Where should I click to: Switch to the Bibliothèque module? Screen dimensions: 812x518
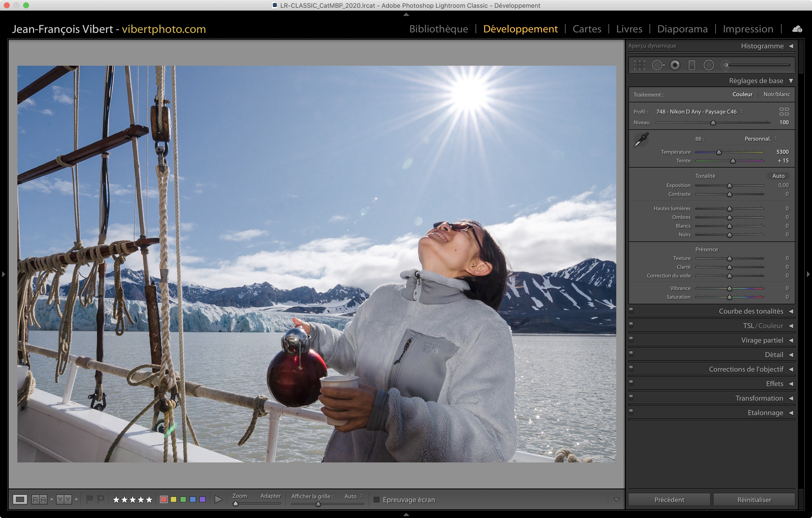tap(438, 29)
